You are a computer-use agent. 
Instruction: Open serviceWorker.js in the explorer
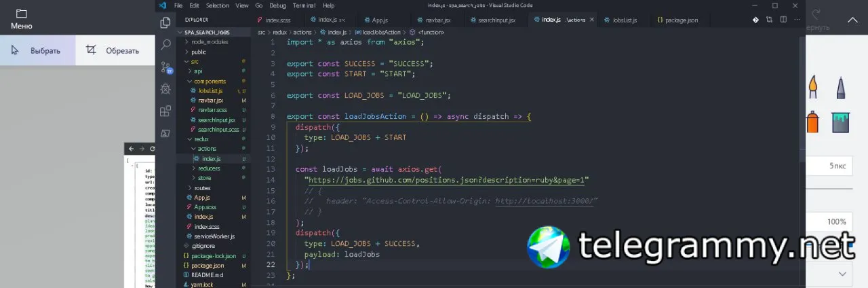click(x=214, y=236)
